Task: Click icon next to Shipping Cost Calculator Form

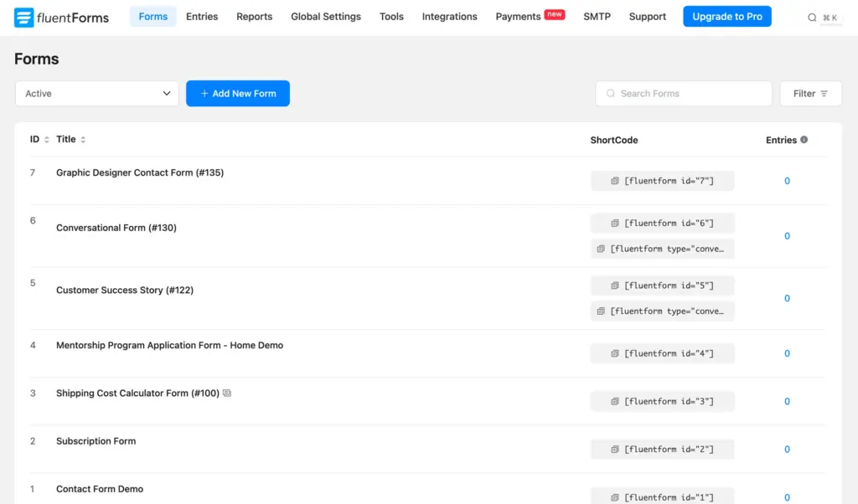Action: 227,393
